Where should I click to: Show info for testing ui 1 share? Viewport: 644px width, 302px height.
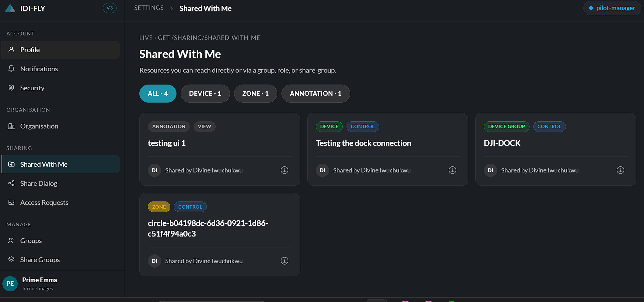[285, 170]
